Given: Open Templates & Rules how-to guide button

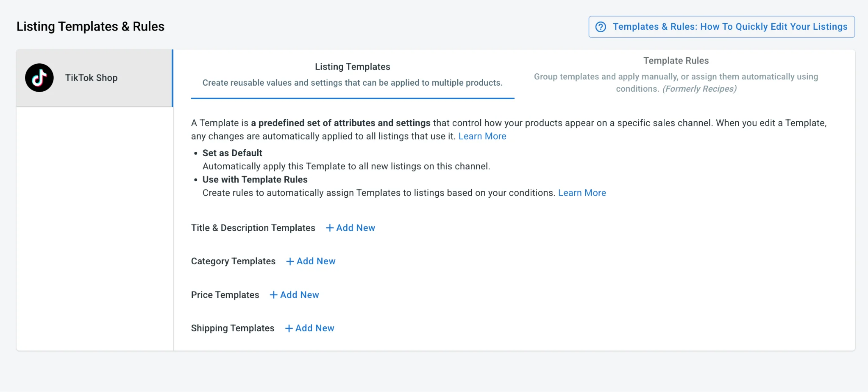Looking at the screenshot, I should pos(721,27).
